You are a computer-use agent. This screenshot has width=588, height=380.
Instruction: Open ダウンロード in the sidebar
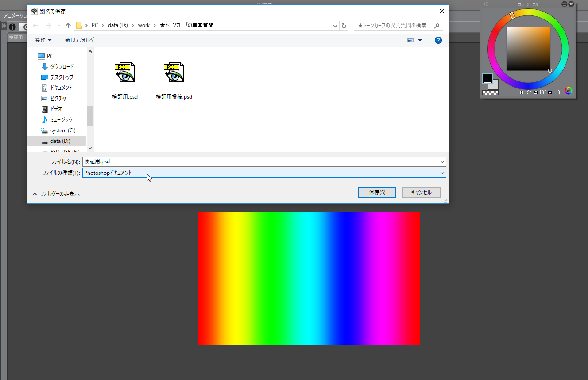coord(57,67)
